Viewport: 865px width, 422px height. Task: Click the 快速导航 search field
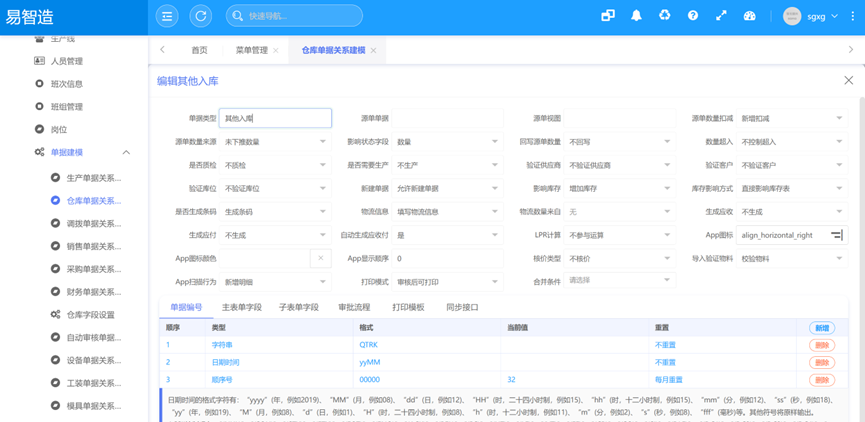click(294, 15)
